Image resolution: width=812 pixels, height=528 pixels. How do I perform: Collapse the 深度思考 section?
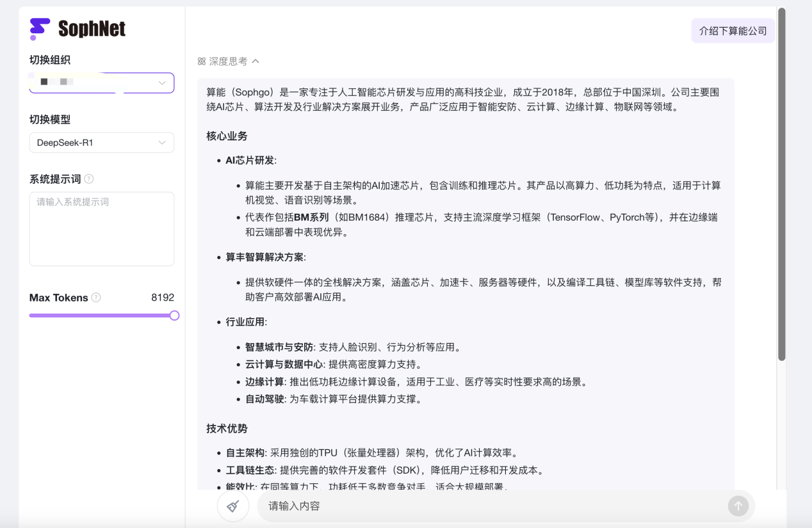tap(256, 61)
